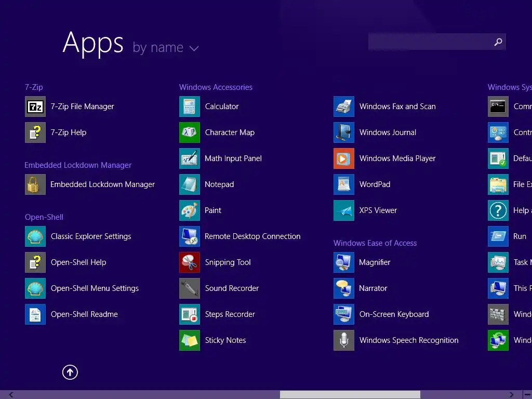Open the Math Input Panel icon
The image size is (532, 399).
(190, 158)
